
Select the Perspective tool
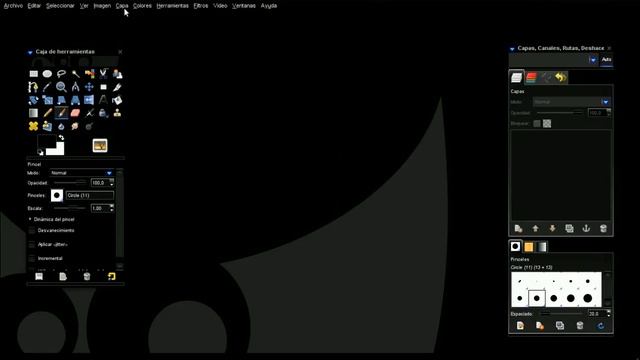pyautogui.click(x=76, y=100)
